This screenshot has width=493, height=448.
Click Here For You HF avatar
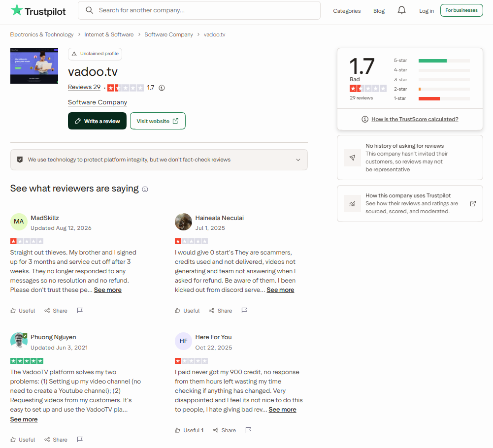click(183, 341)
